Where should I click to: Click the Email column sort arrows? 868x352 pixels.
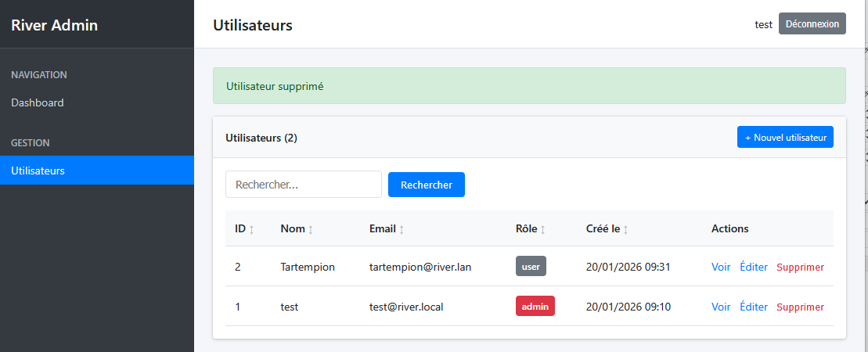click(402, 229)
